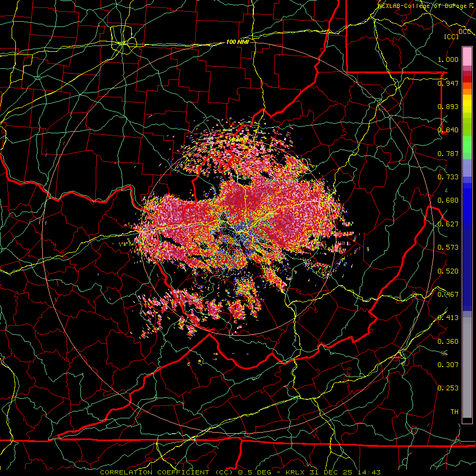Click the TH threshold label

pyautogui.click(x=454, y=412)
